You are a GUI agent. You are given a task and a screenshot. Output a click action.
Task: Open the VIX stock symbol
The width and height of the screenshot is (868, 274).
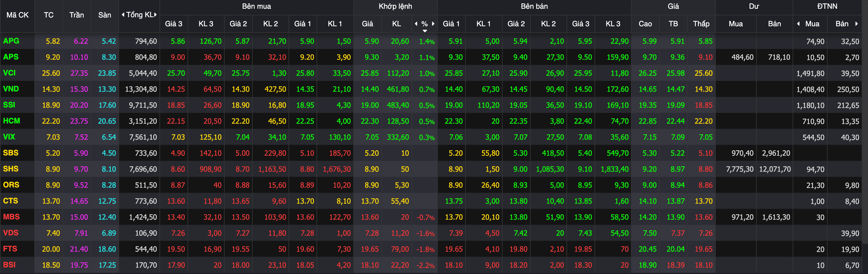tap(9, 137)
